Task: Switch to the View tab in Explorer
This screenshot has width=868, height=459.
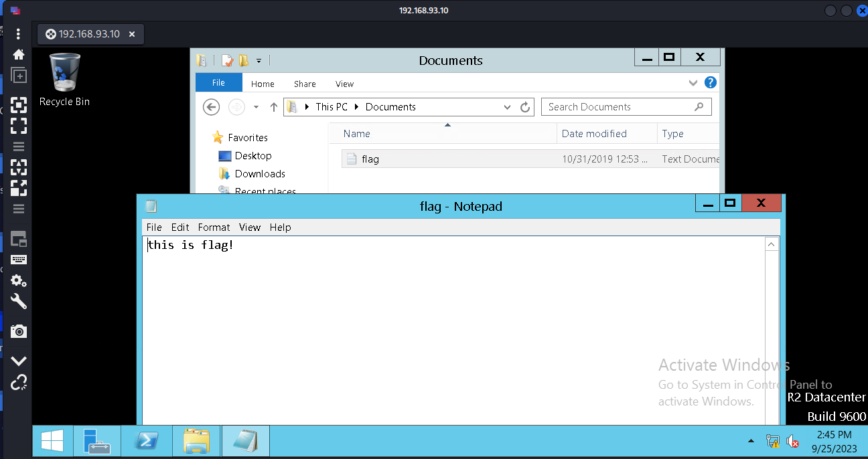Action: click(344, 84)
